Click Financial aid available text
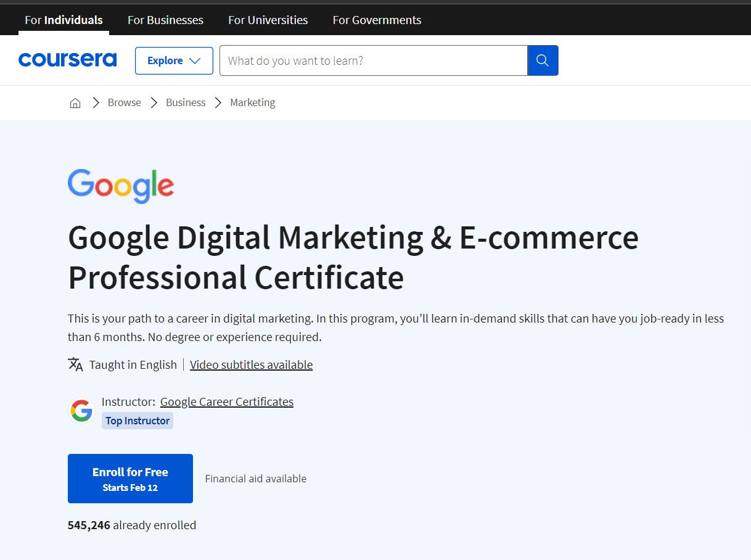This screenshot has width=751, height=560. click(x=256, y=479)
